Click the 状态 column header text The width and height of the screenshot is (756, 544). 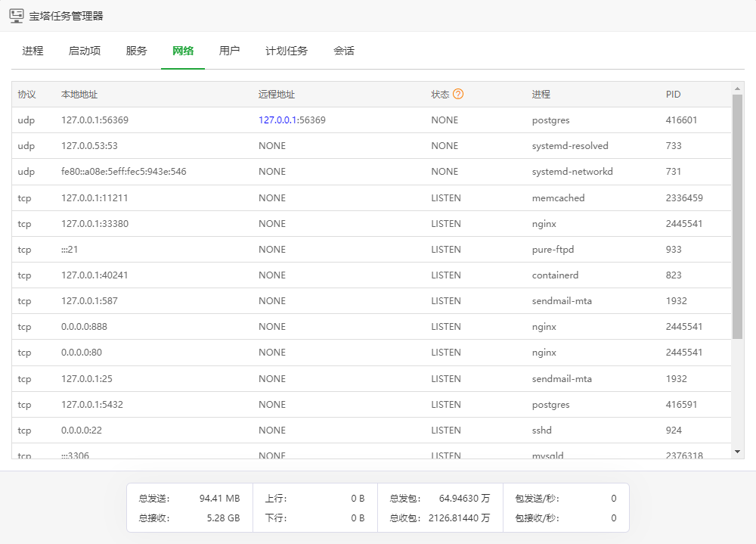coord(440,94)
